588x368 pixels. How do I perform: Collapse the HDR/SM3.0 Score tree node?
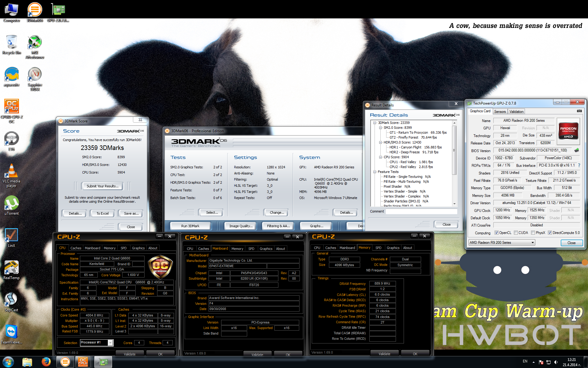tap(381, 142)
